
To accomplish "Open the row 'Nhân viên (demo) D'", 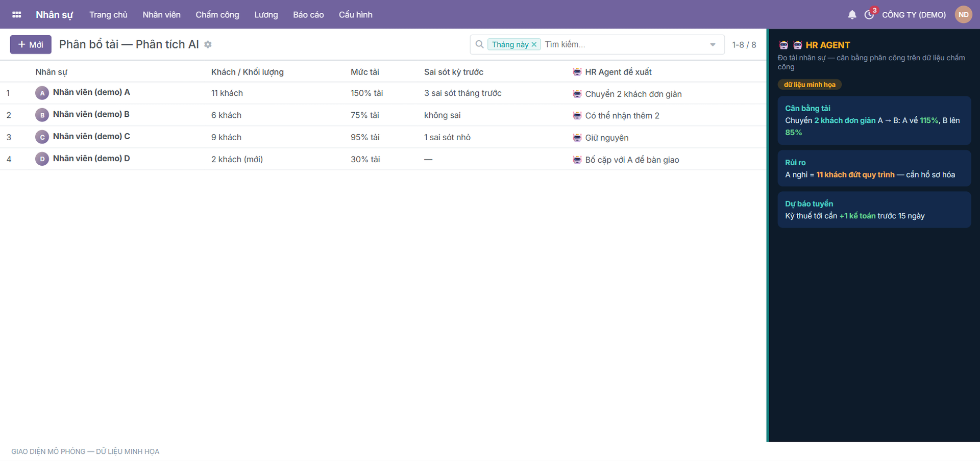I will tap(383, 159).
